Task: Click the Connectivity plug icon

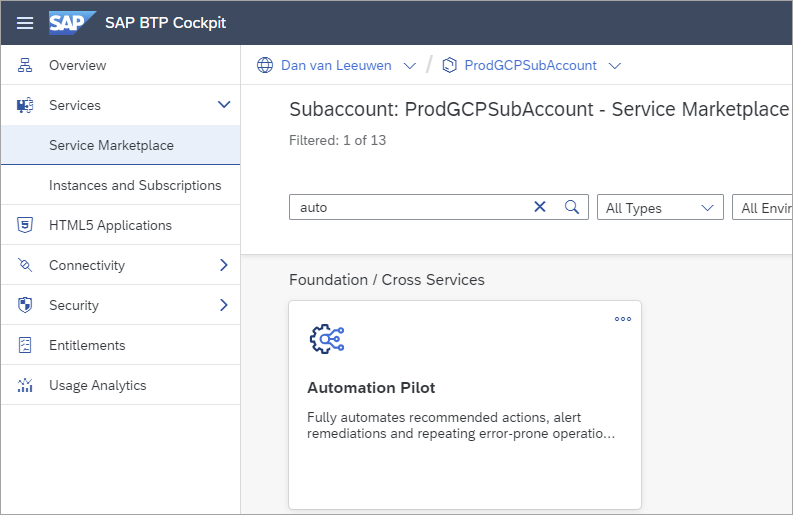Action: click(25, 265)
